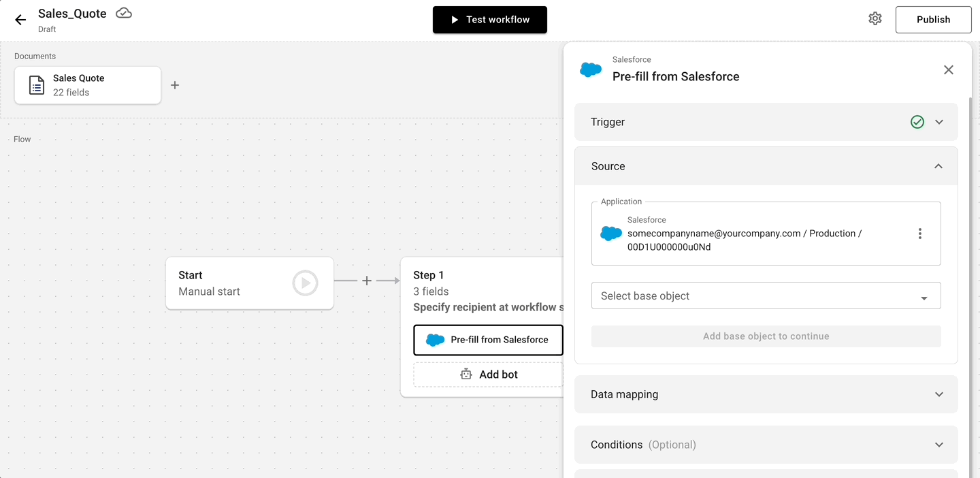Close the Pre-fill from Salesforce panel
This screenshot has height=478, width=980.
coord(949,69)
